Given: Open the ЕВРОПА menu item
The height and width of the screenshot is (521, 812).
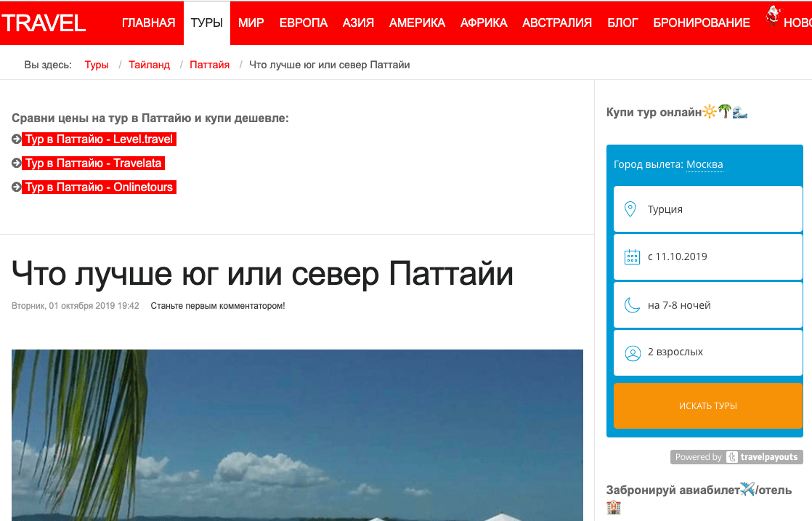Looking at the screenshot, I should click(303, 23).
